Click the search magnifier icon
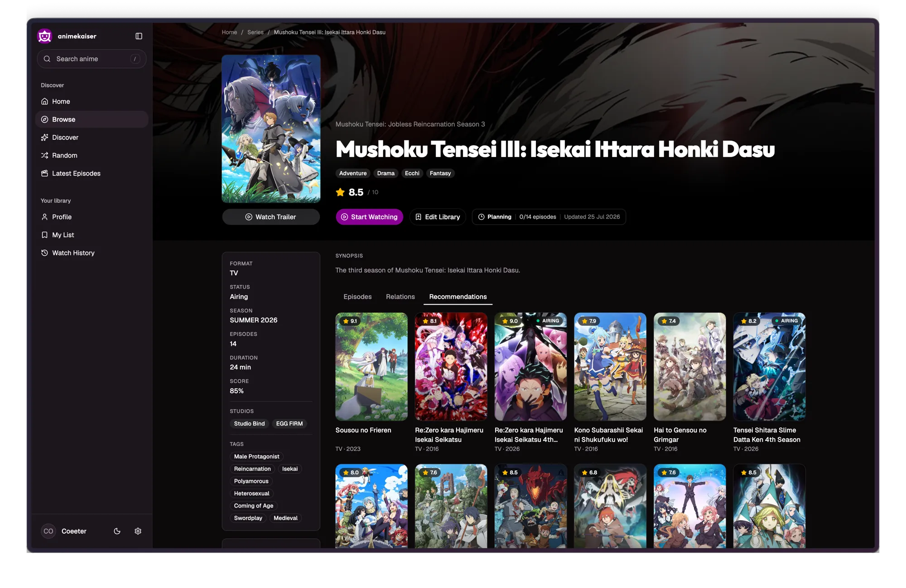Screen dimensions: 906x588 pos(47,59)
